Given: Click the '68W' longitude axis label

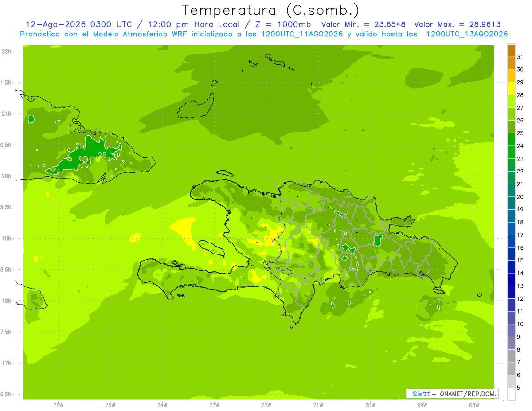Looking at the screenshot, I should pos(473,405).
